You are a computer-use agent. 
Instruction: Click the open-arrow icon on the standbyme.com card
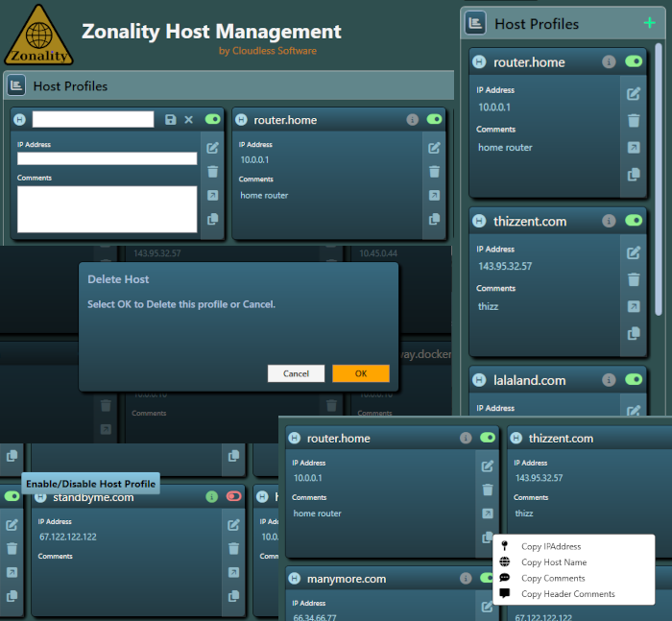tap(233, 572)
